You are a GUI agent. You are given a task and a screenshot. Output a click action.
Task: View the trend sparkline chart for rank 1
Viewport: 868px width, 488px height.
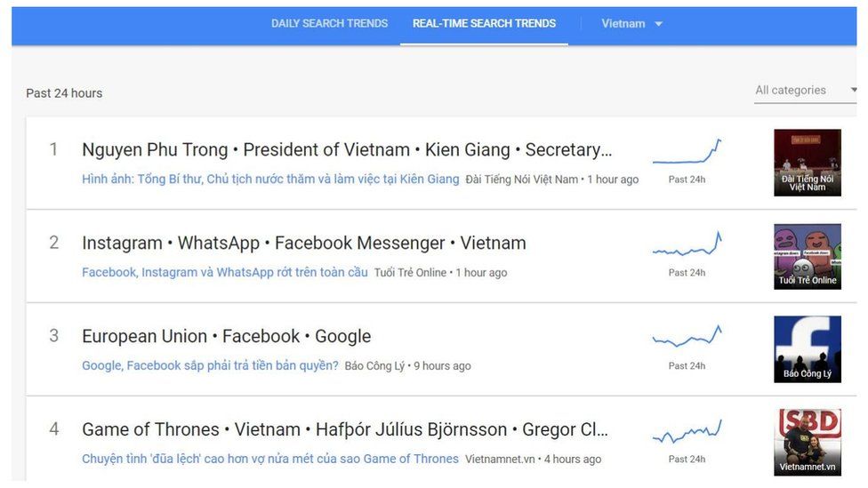(687, 153)
